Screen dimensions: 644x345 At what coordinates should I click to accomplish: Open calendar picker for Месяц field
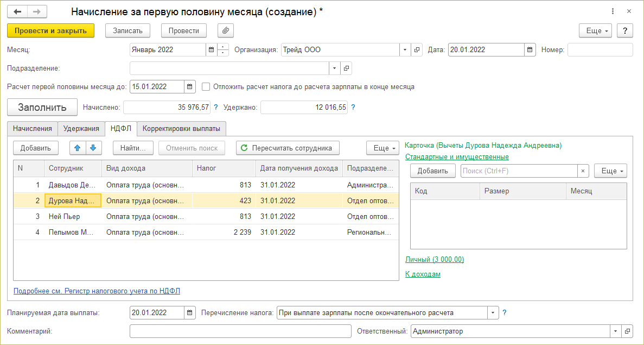pyautogui.click(x=211, y=50)
